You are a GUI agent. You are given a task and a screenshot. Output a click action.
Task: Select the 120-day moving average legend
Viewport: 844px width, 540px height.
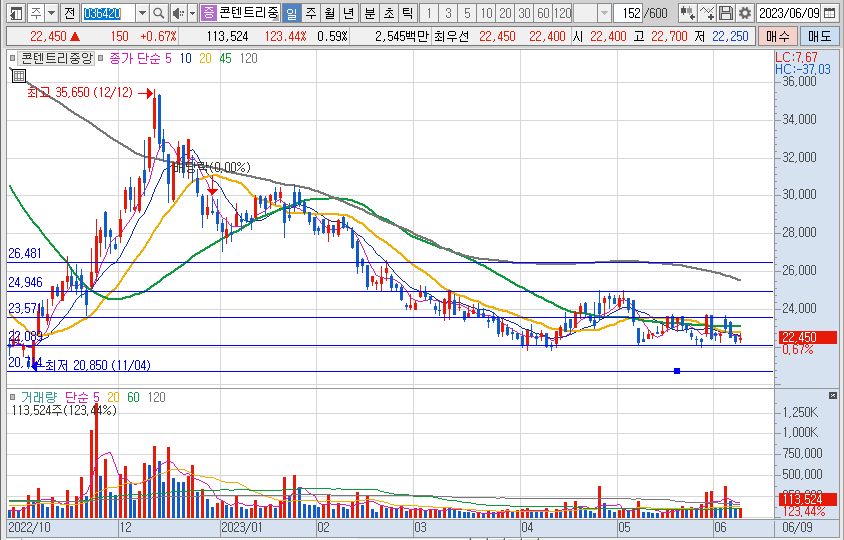click(248, 58)
